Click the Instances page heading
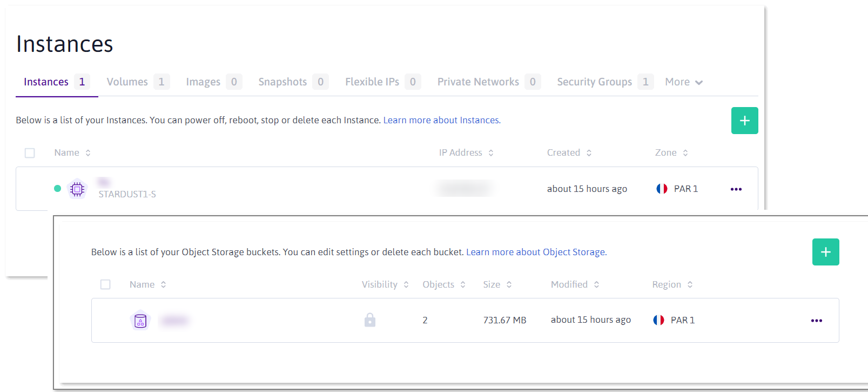This screenshot has height=392, width=868. click(x=65, y=44)
